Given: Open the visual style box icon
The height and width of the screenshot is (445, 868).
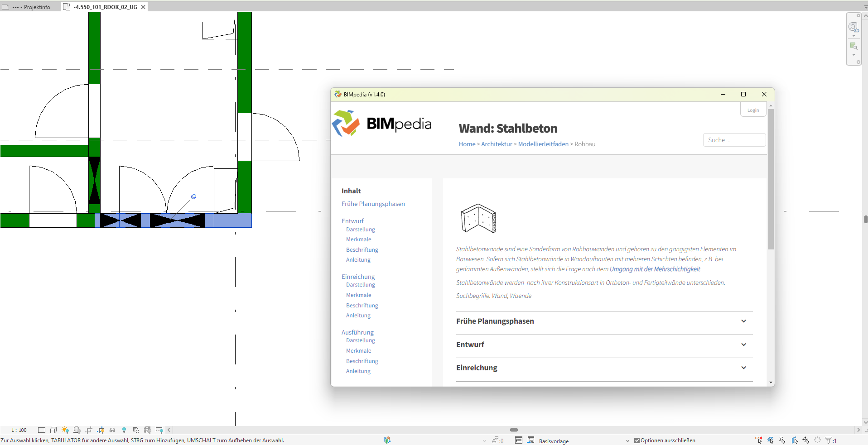Looking at the screenshot, I should (53, 430).
